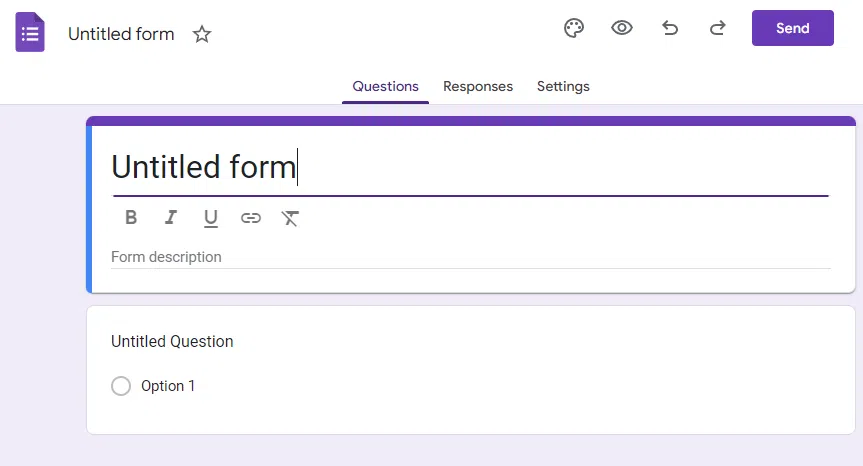The width and height of the screenshot is (863, 466).
Task: Redo the last change
Action: click(x=717, y=28)
